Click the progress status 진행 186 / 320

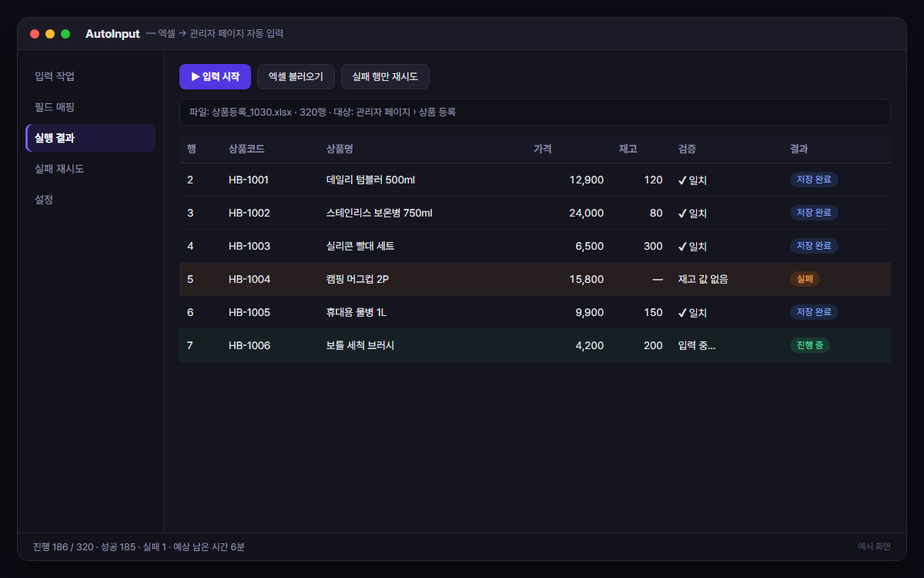coord(63,546)
